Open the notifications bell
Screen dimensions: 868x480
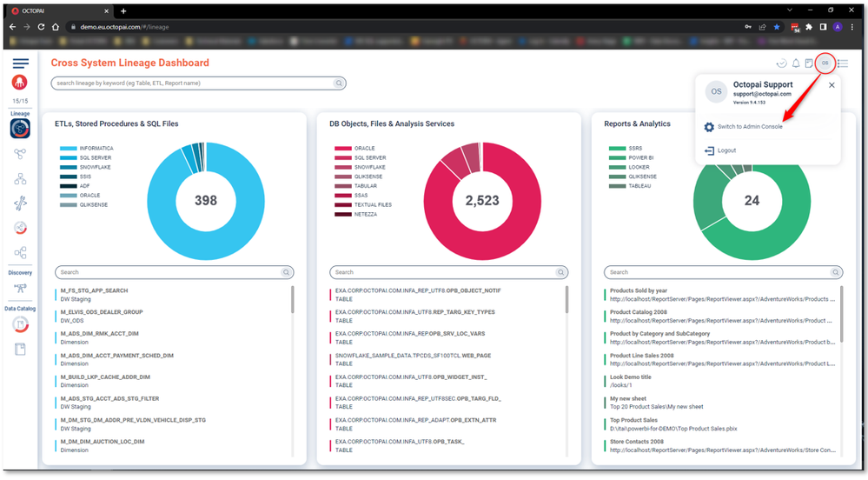(x=796, y=63)
